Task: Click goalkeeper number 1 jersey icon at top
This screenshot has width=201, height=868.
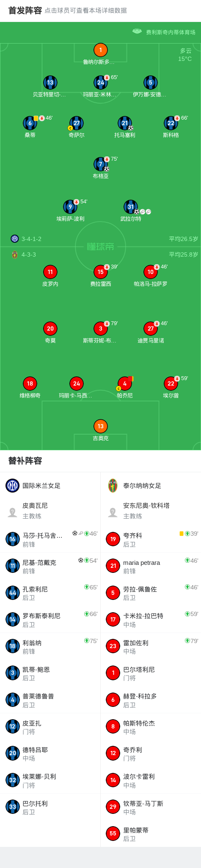Action: tap(100, 50)
